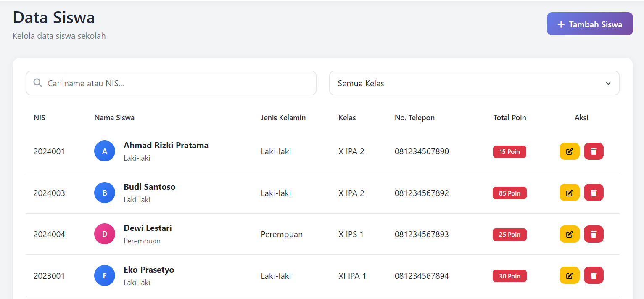
Task: Click the name Ahmad Rizki Pratama
Action: pyautogui.click(x=166, y=145)
